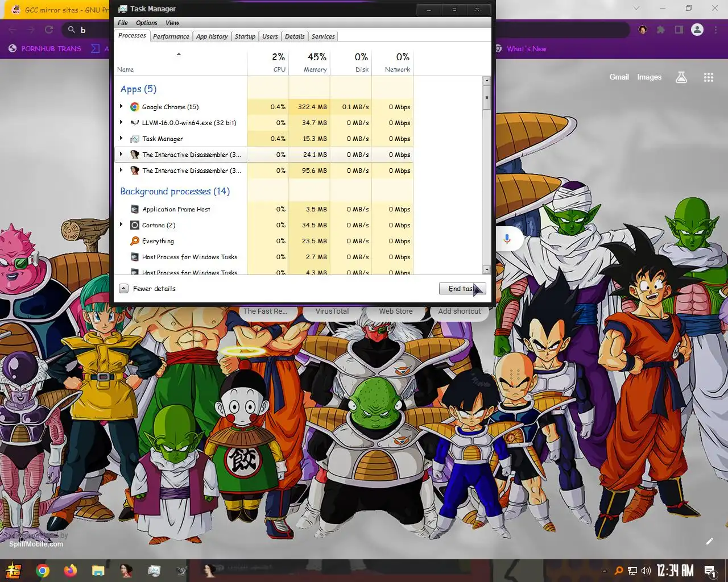Start voice search with the microphone icon
This screenshot has height=582, width=728.
coord(507,239)
